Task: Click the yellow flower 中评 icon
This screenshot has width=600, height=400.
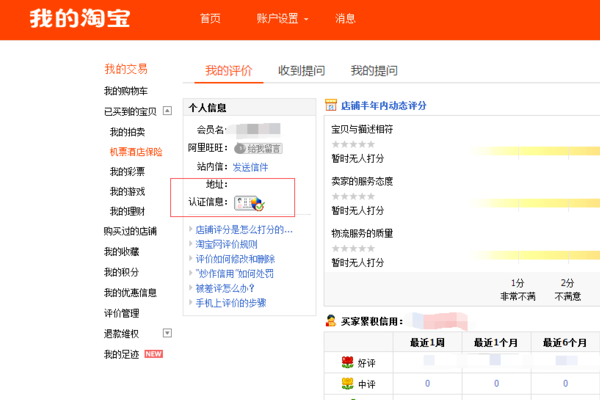Action: coord(347,383)
